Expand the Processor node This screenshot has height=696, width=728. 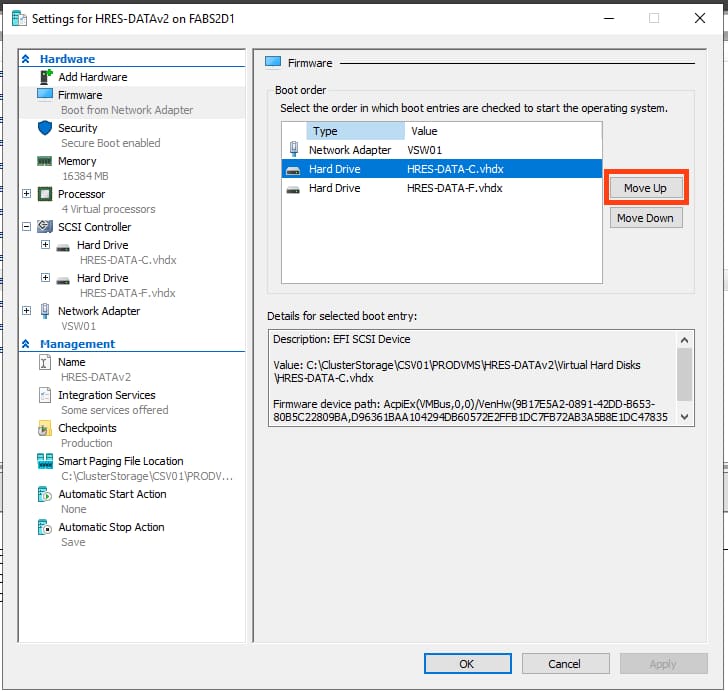point(26,194)
